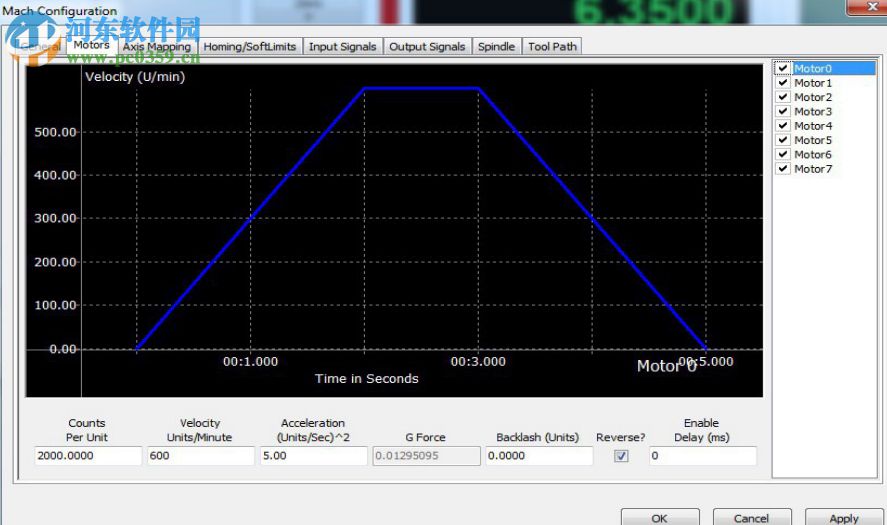
Task: Uncheck the Motor6 checkbox
Action: 783,154
